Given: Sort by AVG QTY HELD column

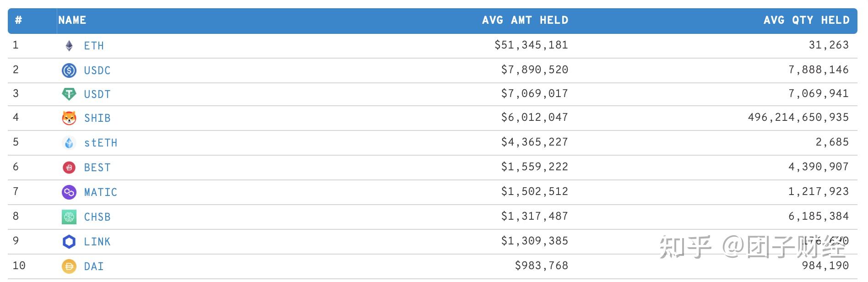Looking at the screenshot, I should coord(806,20).
